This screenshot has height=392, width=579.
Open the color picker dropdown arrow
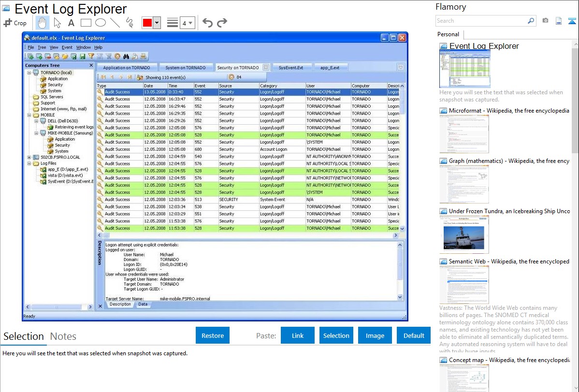click(157, 23)
